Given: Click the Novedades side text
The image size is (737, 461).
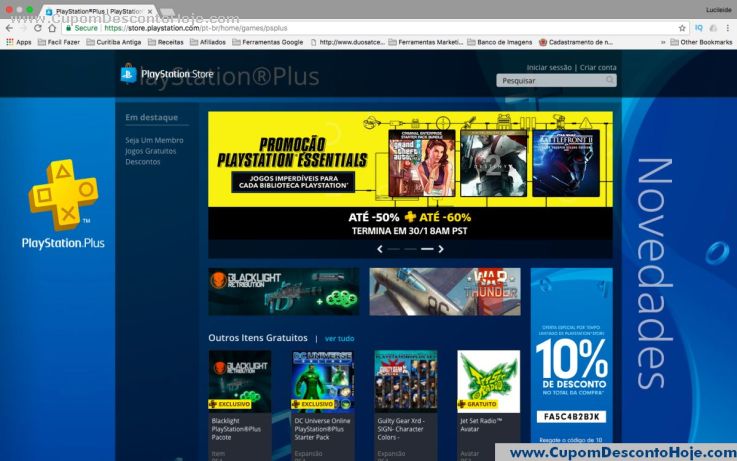Looking at the screenshot, I should [x=654, y=273].
